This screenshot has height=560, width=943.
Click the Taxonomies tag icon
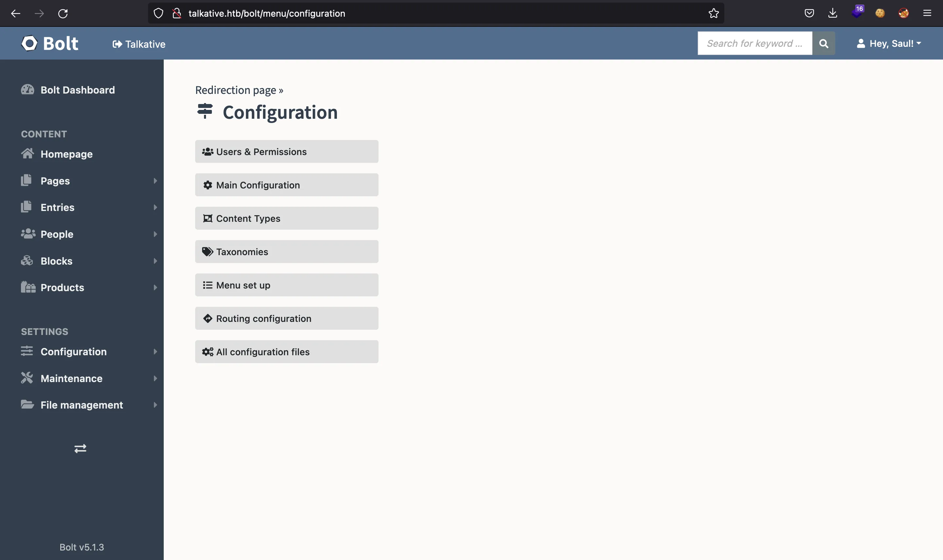click(207, 251)
